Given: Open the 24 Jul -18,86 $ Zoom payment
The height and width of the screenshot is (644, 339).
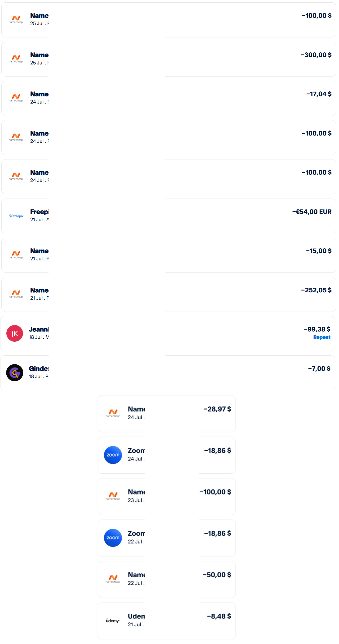Looking at the screenshot, I should (167, 455).
